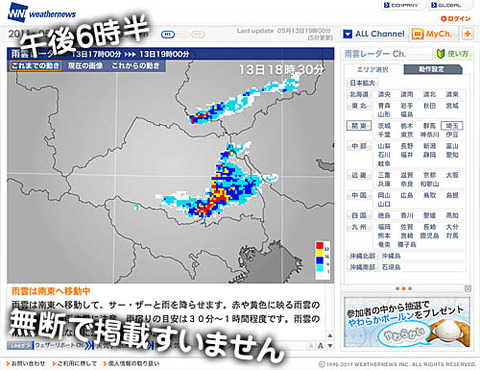Click the red swatch in rain legend
The height and width of the screenshot is (370, 480).
(320, 245)
